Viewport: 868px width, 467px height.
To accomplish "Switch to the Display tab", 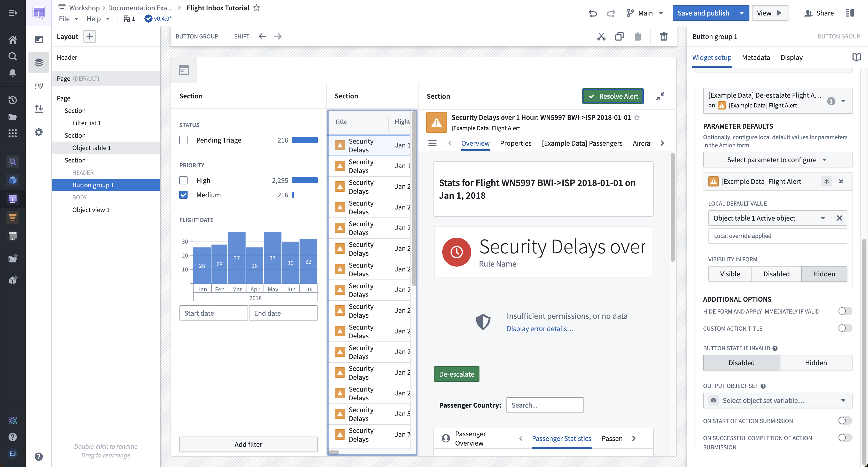I will pyautogui.click(x=791, y=58).
